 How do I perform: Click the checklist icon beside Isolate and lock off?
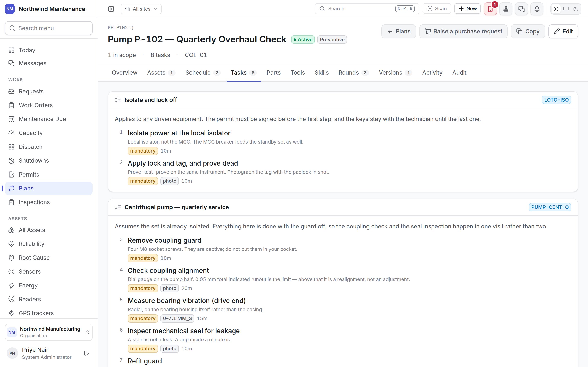[118, 100]
